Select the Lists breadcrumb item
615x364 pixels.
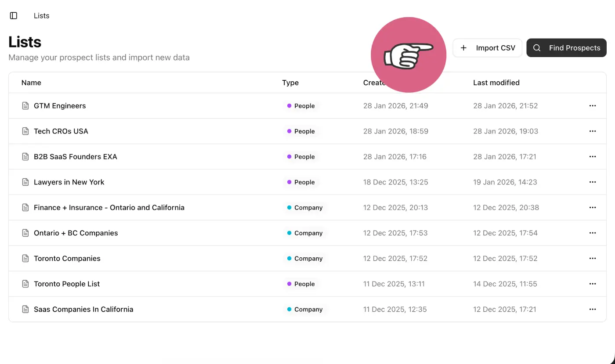[41, 16]
